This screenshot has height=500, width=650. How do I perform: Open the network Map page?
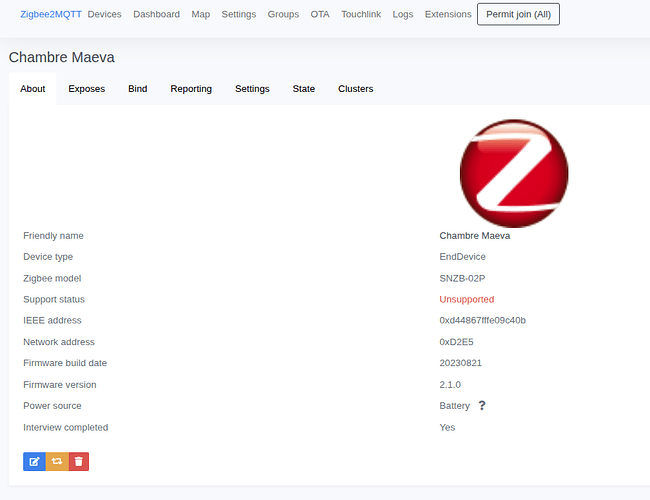(201, 14)
